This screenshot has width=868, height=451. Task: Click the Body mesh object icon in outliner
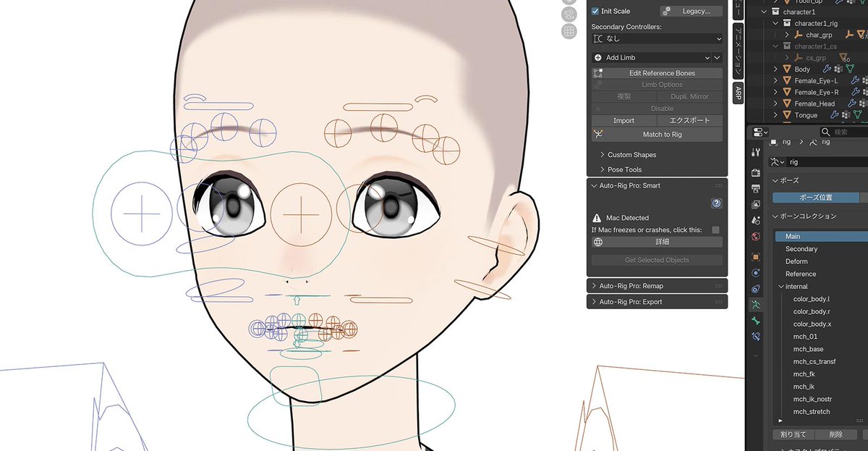[787, 69]
